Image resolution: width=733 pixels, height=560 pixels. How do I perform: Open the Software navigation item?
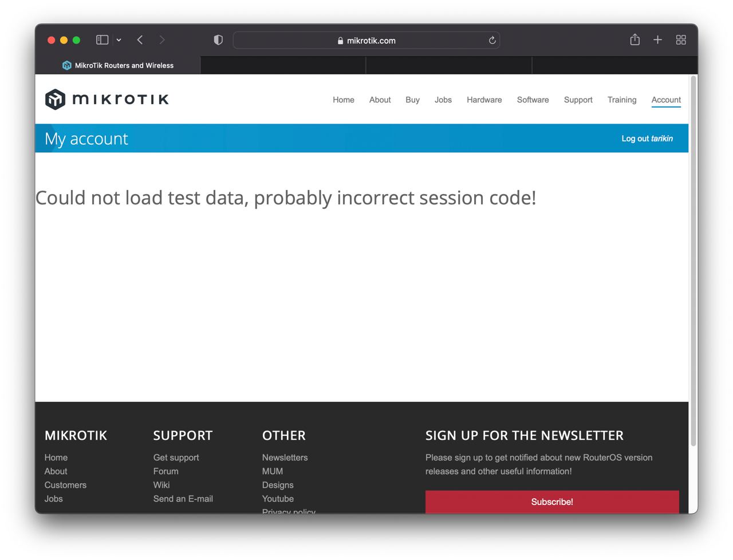[533, 100]
